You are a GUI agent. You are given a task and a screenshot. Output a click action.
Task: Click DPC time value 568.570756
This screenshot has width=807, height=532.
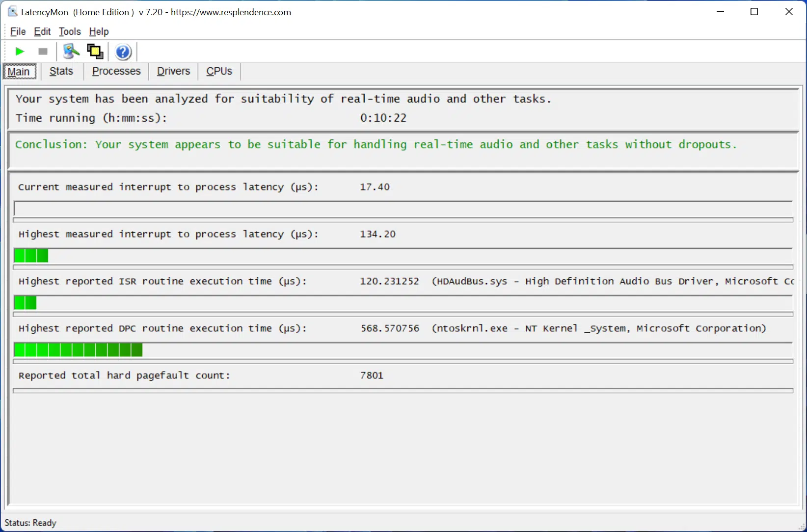[390, 328]
